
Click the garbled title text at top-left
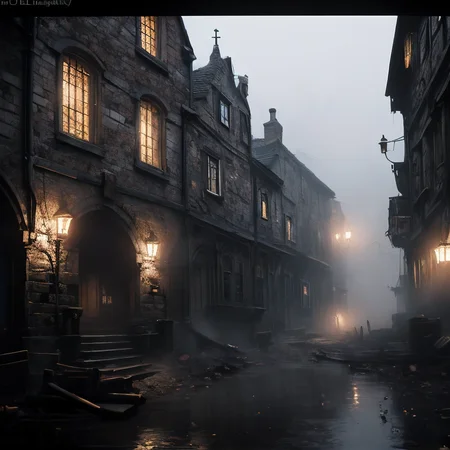click(36, 3)
